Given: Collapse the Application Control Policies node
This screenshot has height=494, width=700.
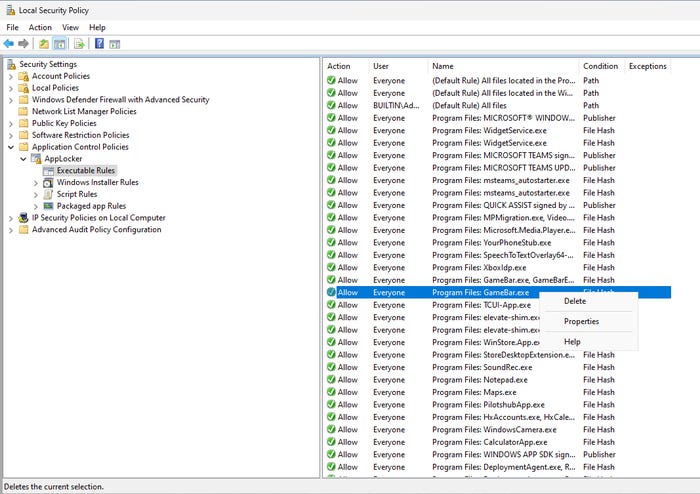Looking at the screenshot, I should 11,147.
